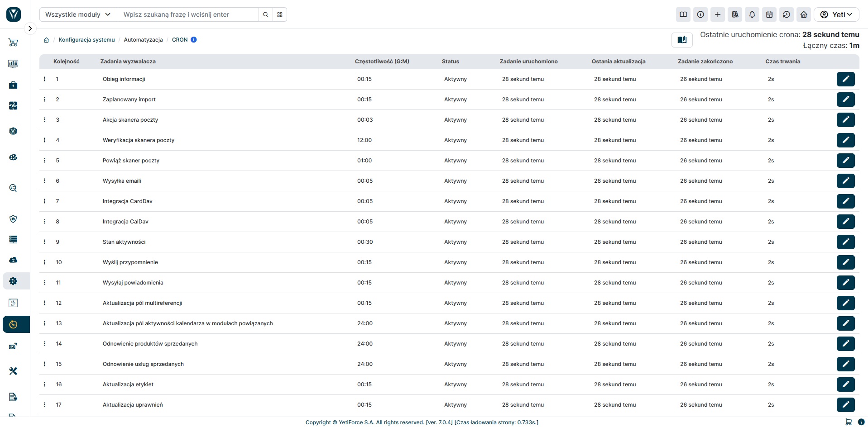Screen dimensions: 868x427
Task: Edit the Wysyłka emaili cron task
Action: [x=845, y=181]
